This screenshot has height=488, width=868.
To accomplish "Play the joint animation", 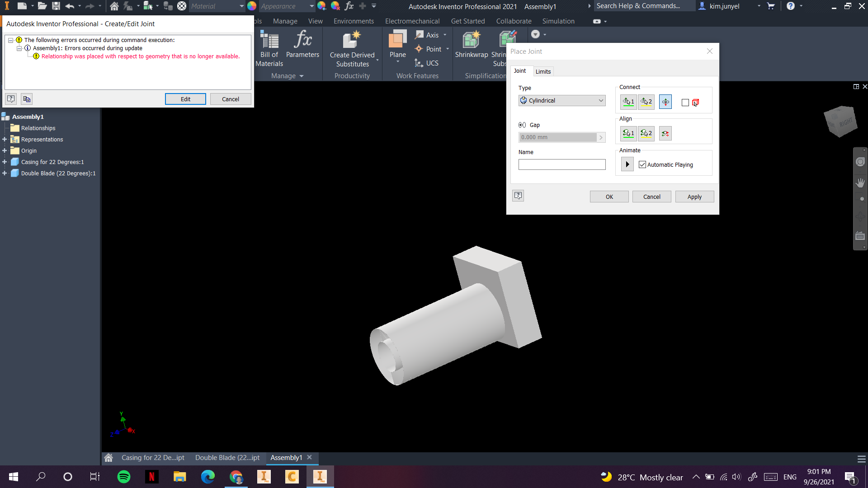I will [627, 164].
